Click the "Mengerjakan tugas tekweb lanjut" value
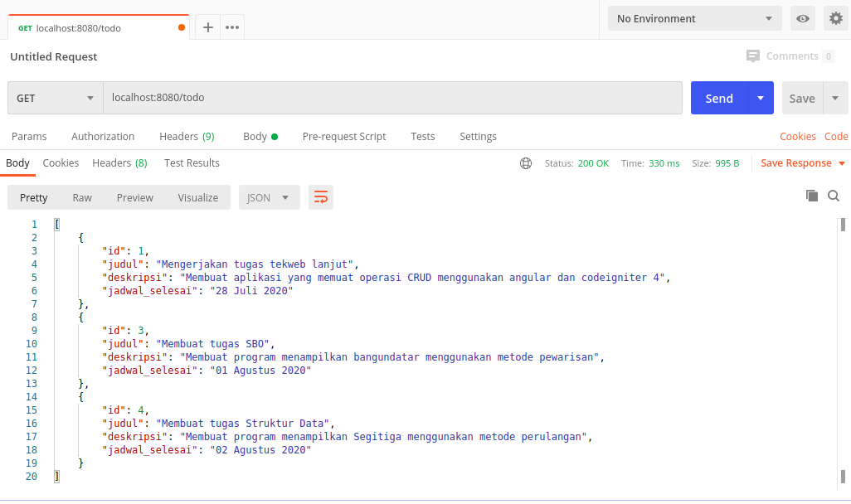Image resolution: width=851 pixels, height=504 pixels. [255, 264]
